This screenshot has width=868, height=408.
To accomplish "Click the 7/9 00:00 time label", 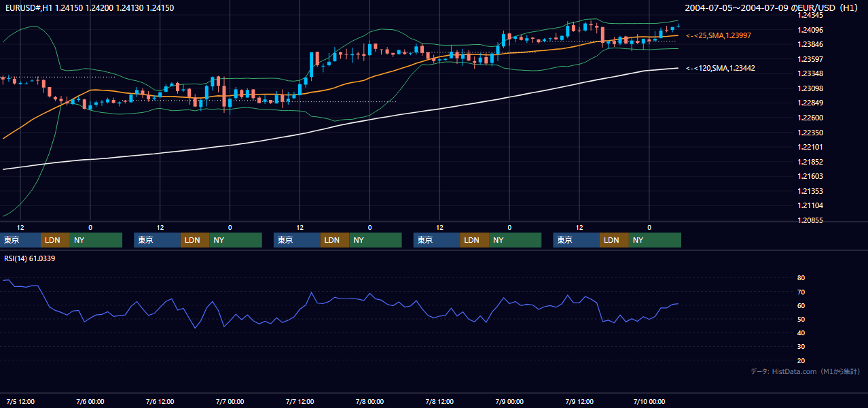I will [509, 401].
